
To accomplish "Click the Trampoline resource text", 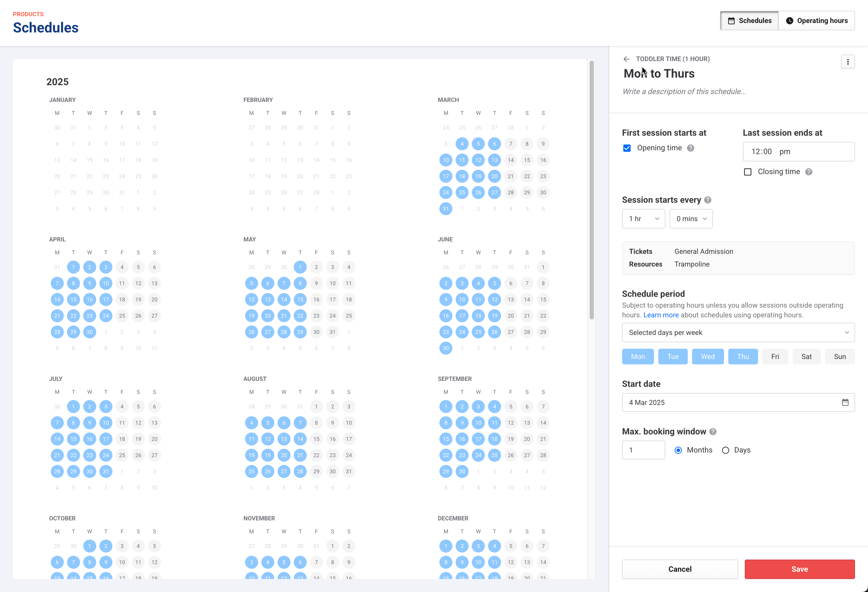I will [x=692, y=264].
